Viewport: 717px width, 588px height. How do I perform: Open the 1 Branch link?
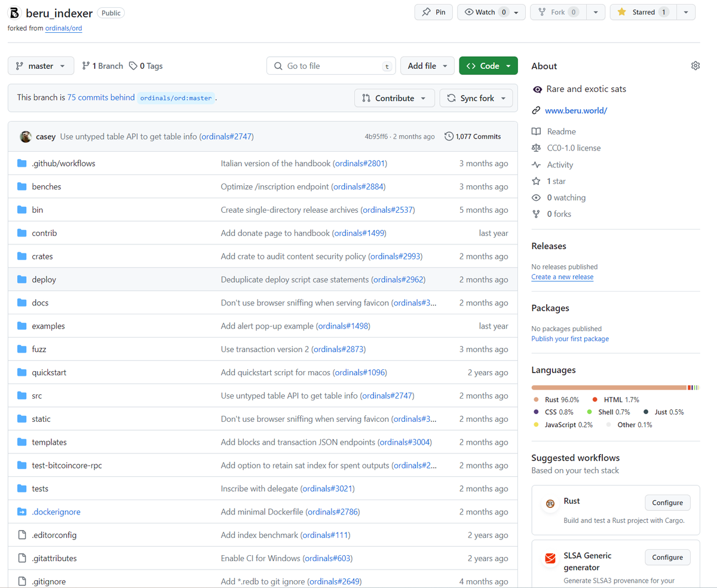102,66
